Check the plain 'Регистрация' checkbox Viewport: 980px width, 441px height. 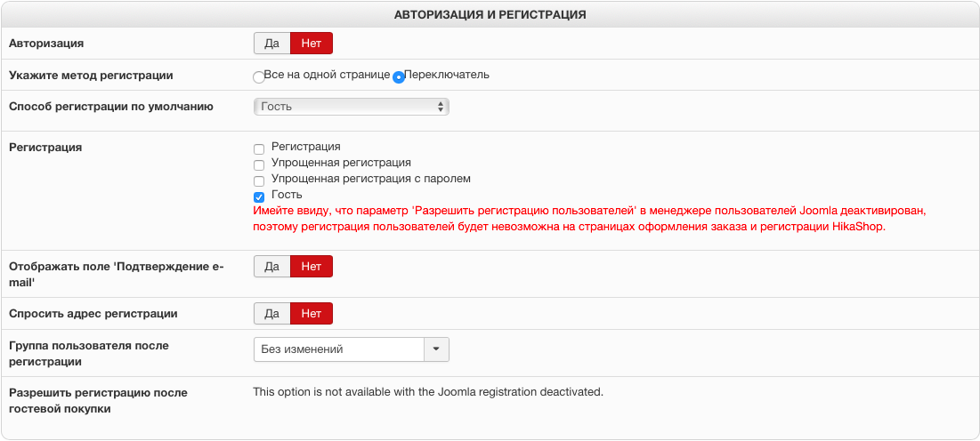click(259, 148)
